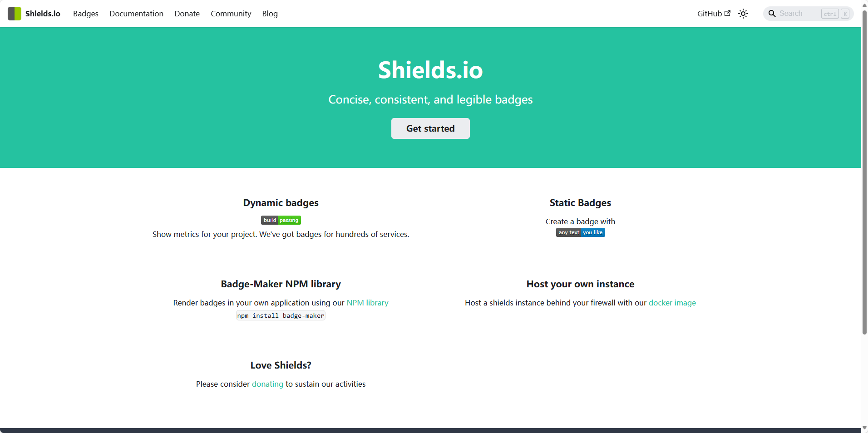The height and width of the screenshot is (433, 868).
Task: Click the Shields.io brand name text
Action: tap(43, 14)
